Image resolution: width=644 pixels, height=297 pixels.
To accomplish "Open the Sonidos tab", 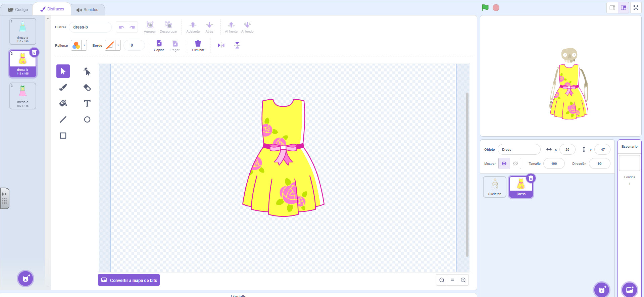I will (x=88, y=9).
